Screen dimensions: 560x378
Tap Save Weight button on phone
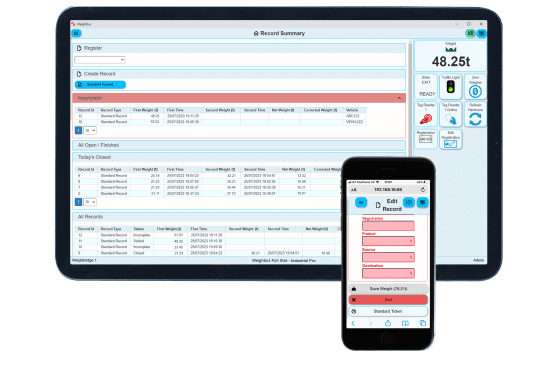[x=388, y=289]
